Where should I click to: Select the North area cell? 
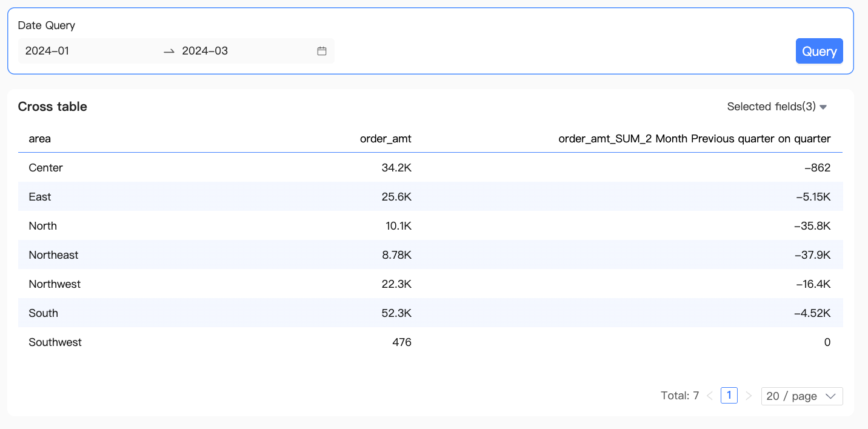pos(42,226)
